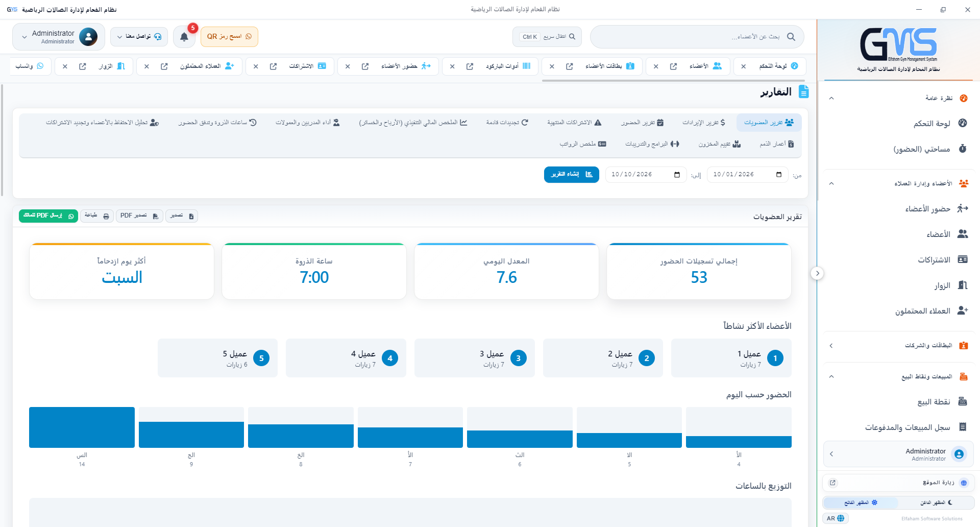Click the search members input field

pos(697,37)
